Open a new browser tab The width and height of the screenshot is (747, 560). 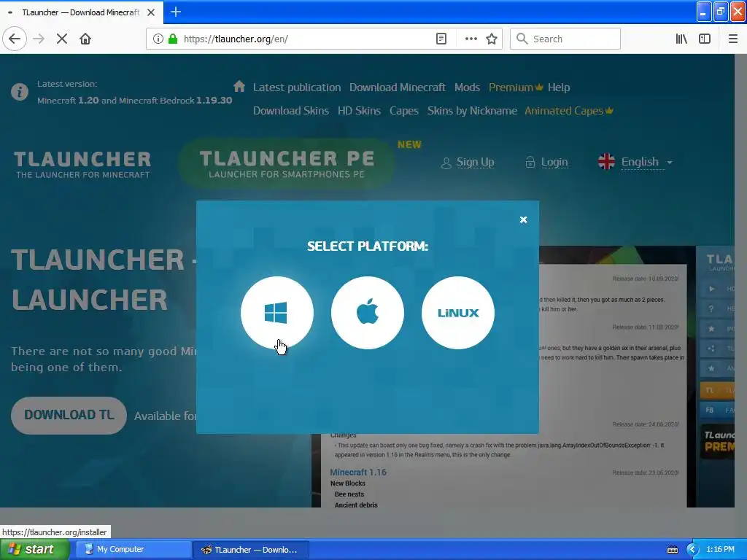click(x=176, y=12)
